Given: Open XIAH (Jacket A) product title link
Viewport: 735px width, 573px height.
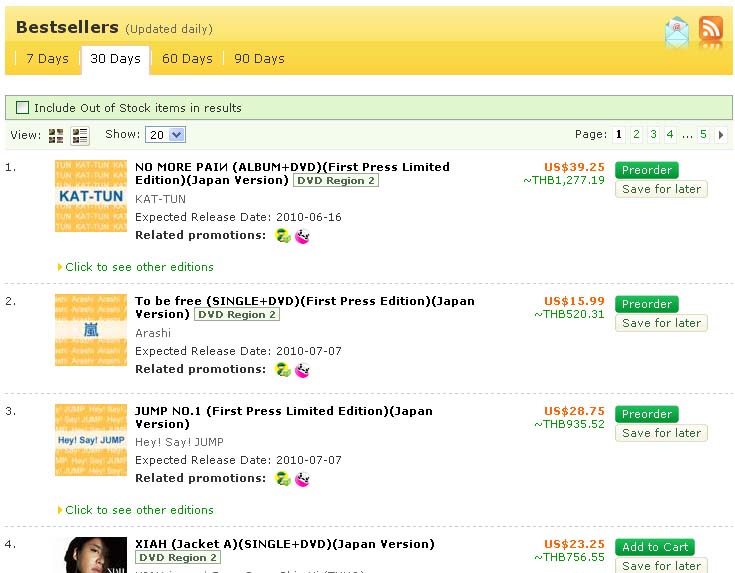Looking at the screenshot, I should point(285,544).
